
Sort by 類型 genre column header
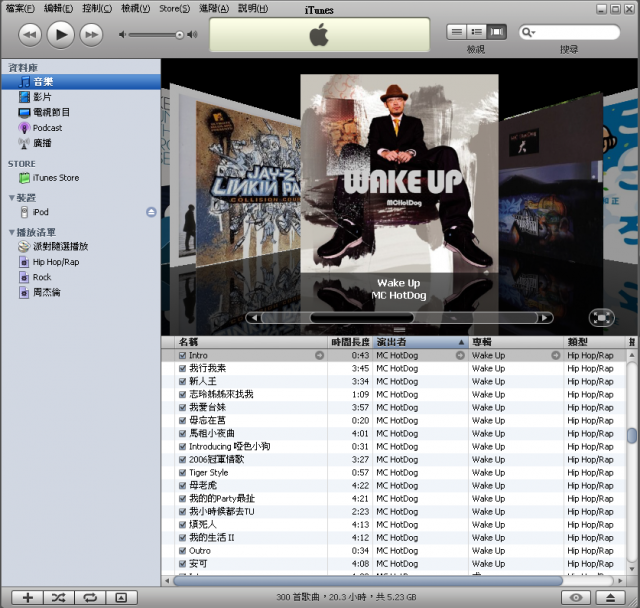595,342
